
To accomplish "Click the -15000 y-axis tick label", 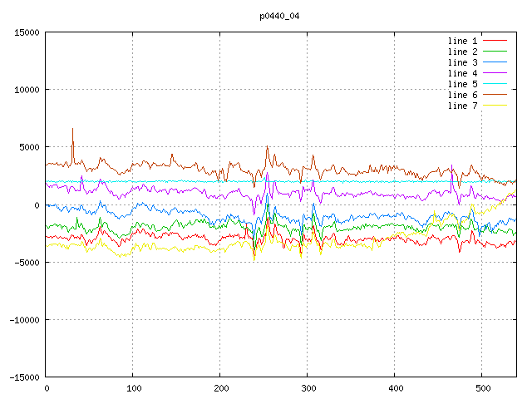I will coord(22,377).
